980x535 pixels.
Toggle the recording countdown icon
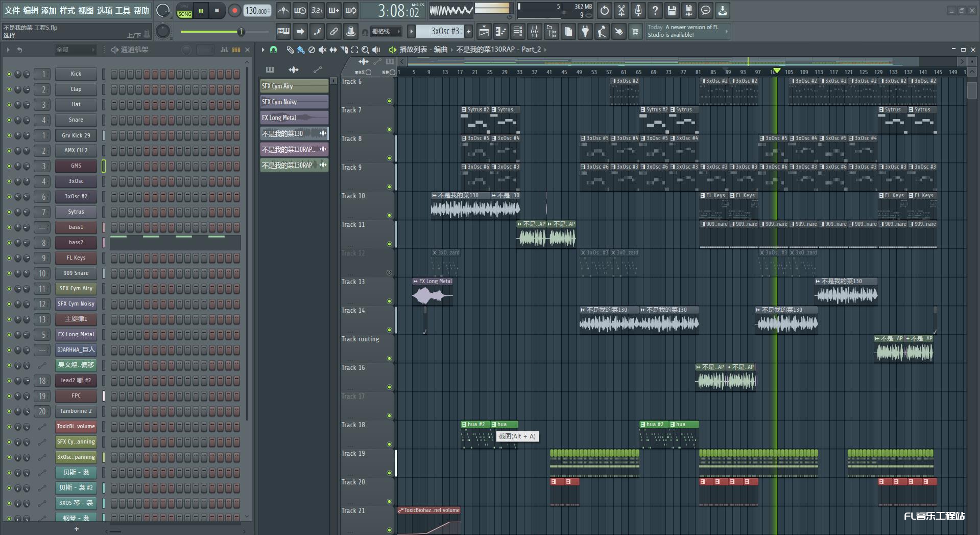coord(317,10)
